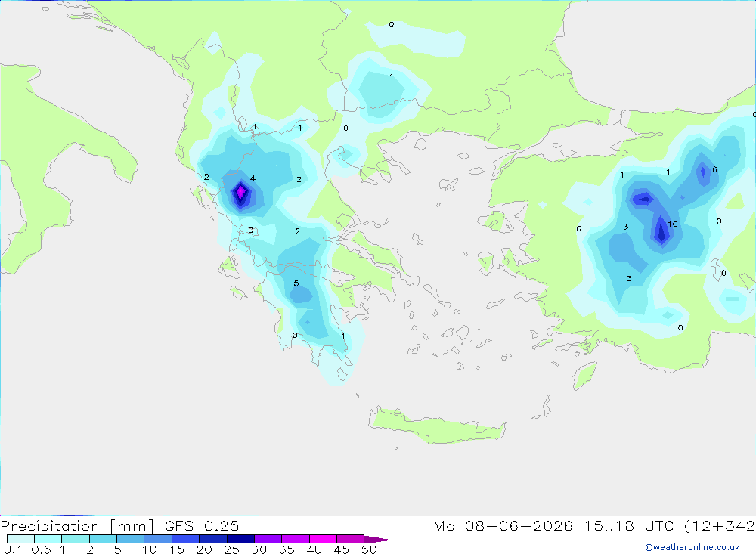Pick the legend swatch between 15 and 20

[185, 539]
